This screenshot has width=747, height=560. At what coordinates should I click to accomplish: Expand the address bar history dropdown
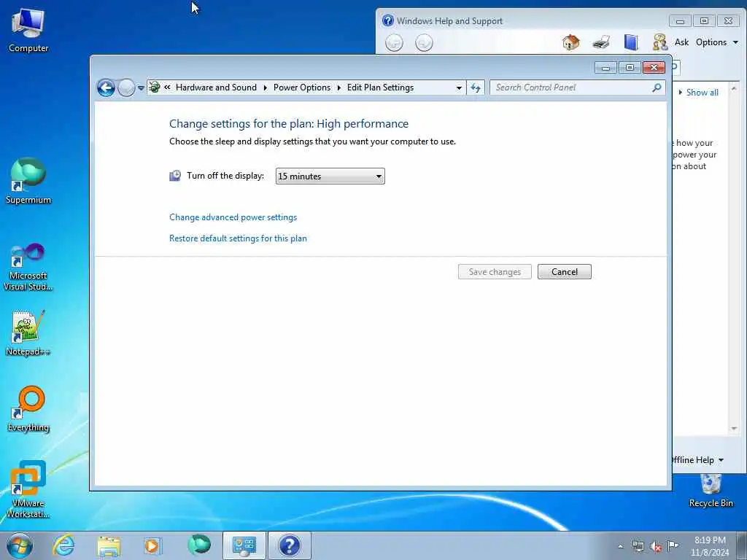(459, 87)
